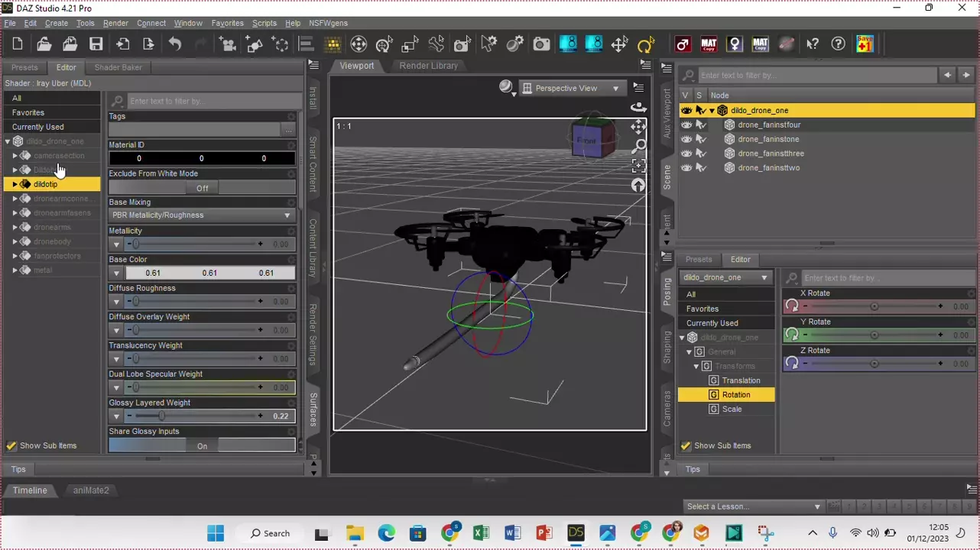Click the viewport Frame zoom magnifier icon
Screen dimensions: 980x550
638,146
